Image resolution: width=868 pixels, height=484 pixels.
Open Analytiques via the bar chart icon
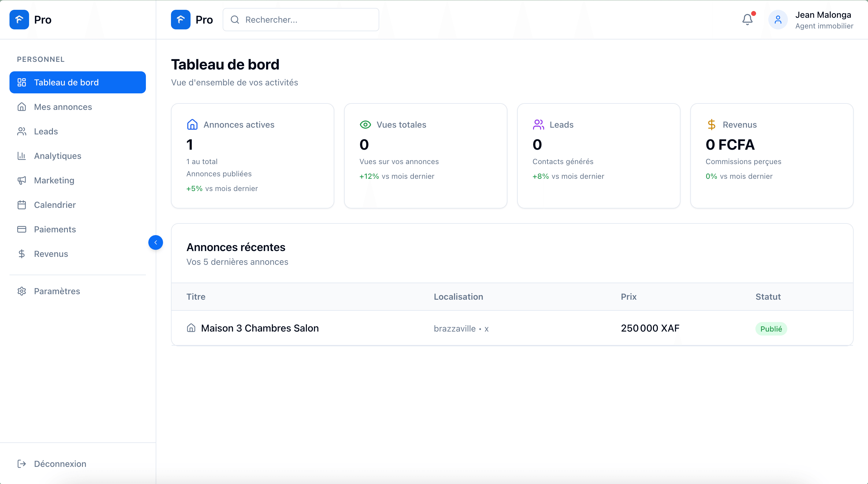coord(22,156)
